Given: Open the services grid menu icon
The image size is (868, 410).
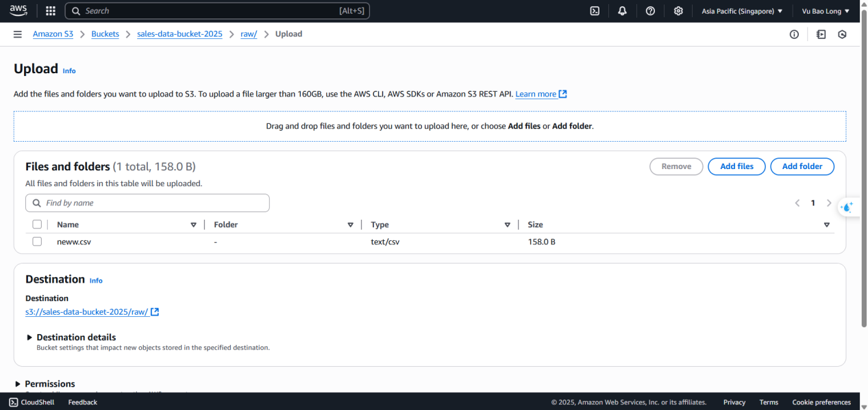Looking at the screenshot, I should (x=51, y=11).
